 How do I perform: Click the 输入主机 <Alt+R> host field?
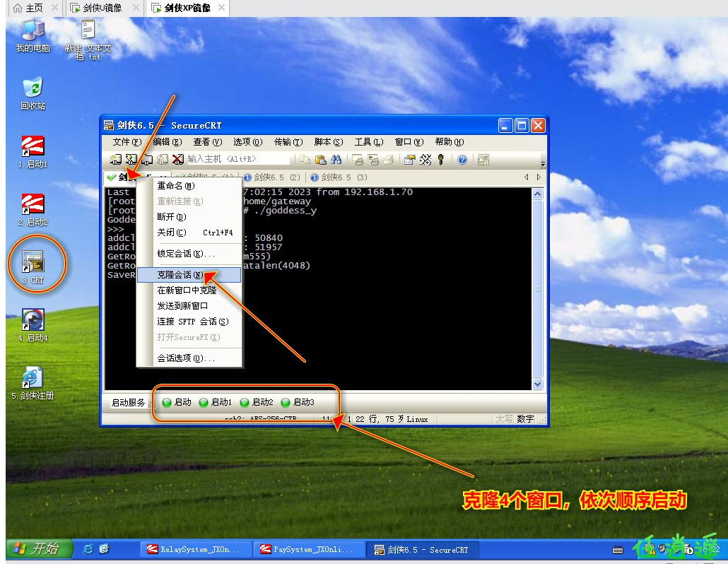[237, 159]
